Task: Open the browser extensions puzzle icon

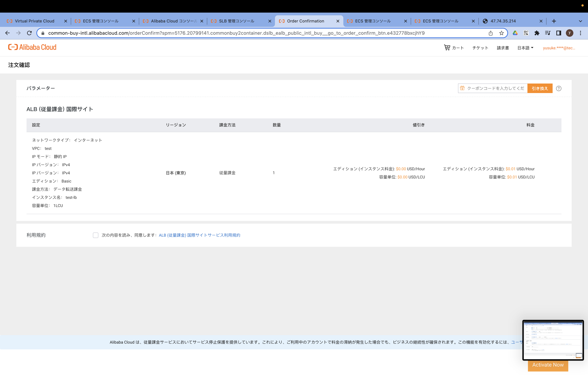Action: coord(537,33)
